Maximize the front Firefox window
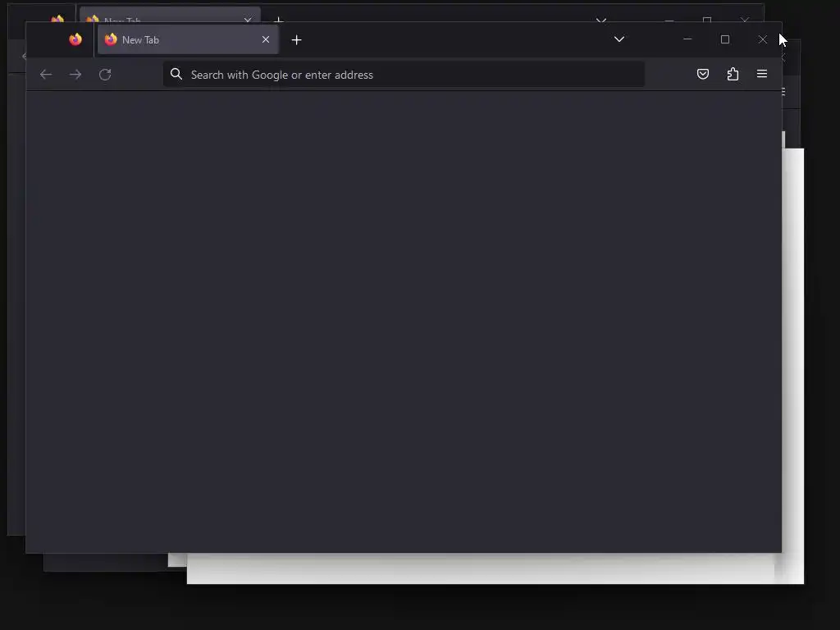The height and width of the screenshot is (630, 840). coord(725,39)
